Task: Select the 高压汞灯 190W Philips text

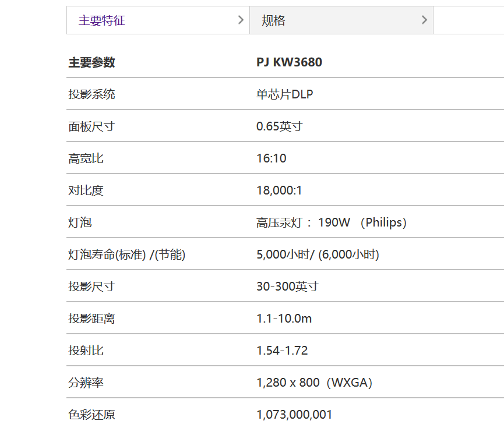Action: click(x=331, y=222)
